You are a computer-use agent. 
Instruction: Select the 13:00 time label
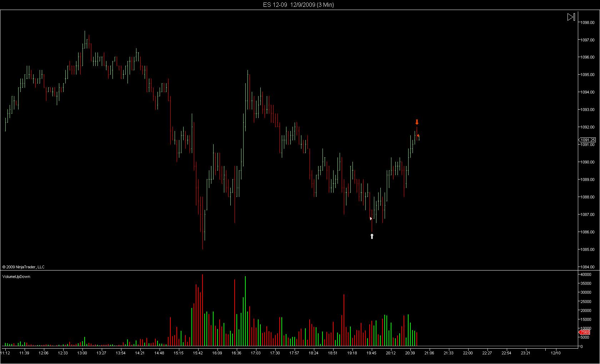[82, 353]
